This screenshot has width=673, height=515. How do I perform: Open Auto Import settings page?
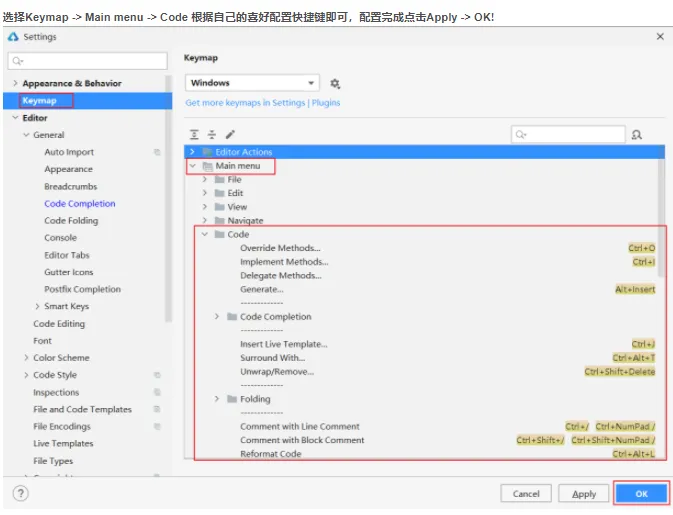click(x=69, y=152)
